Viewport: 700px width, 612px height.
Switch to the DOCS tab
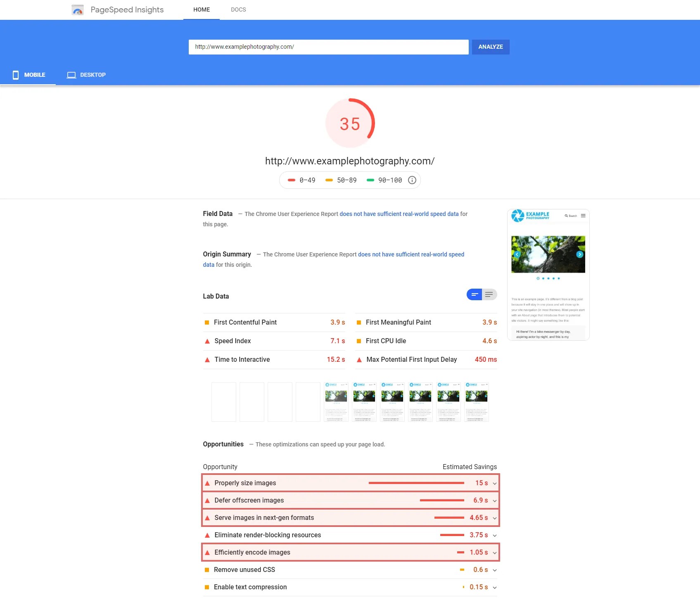238,9
